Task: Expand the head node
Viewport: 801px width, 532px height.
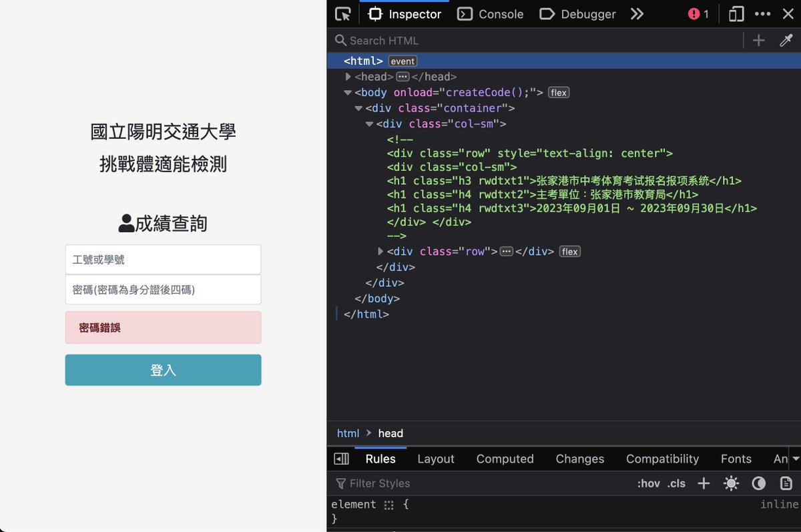Action: click(348, 77)
